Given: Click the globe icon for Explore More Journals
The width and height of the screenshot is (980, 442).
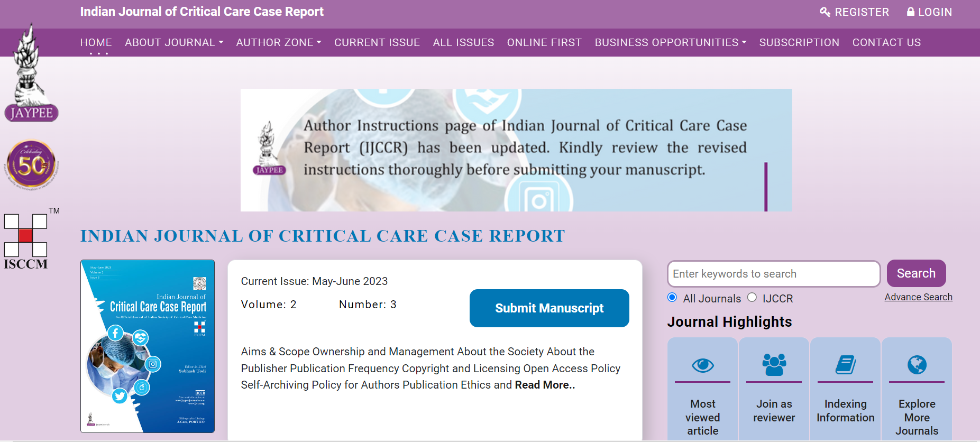Looking at the screenshot, I should click(x=917, y=365).
